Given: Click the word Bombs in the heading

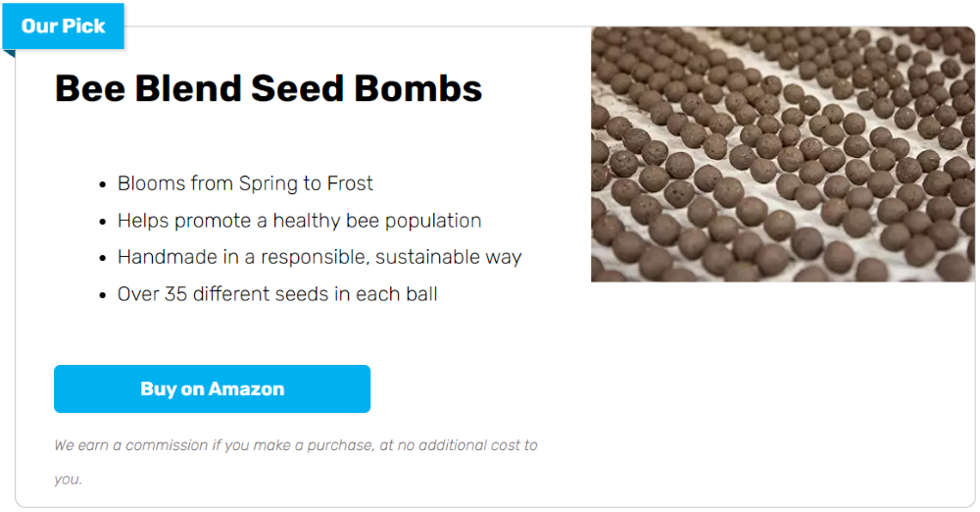Looking at the screenshot, I should click(418, 87).
